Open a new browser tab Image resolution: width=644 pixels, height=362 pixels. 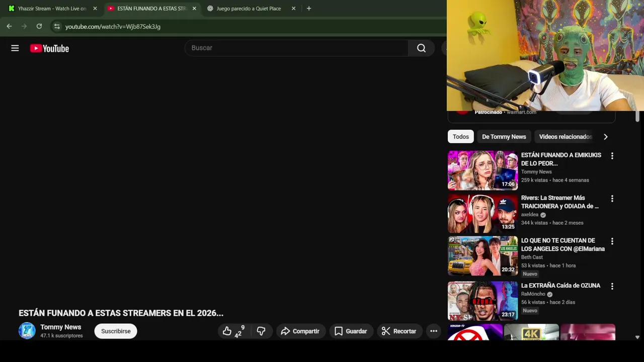(309, 9)
